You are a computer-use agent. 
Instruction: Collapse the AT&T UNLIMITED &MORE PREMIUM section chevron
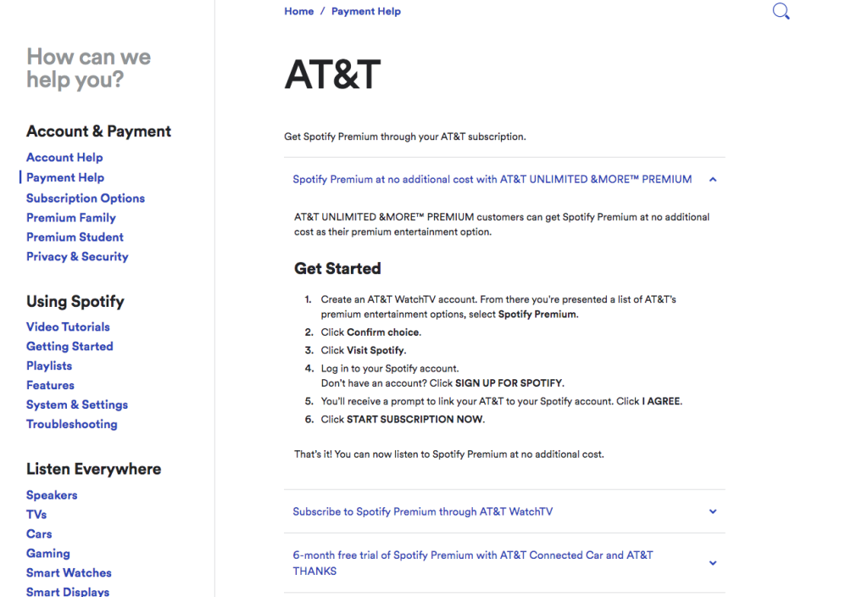click(x=713, y=180)
